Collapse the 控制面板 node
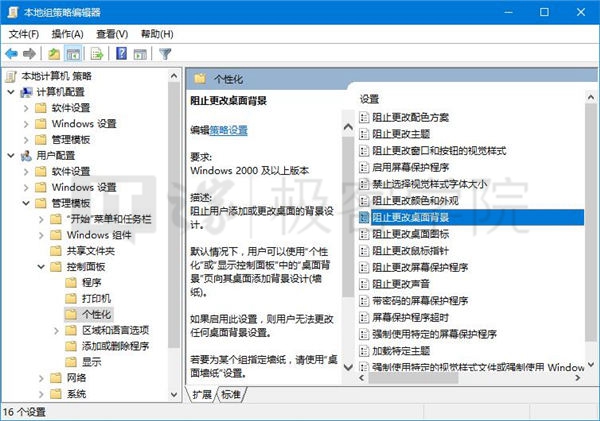This screenshot has height=421, width=600. point(41,267)
